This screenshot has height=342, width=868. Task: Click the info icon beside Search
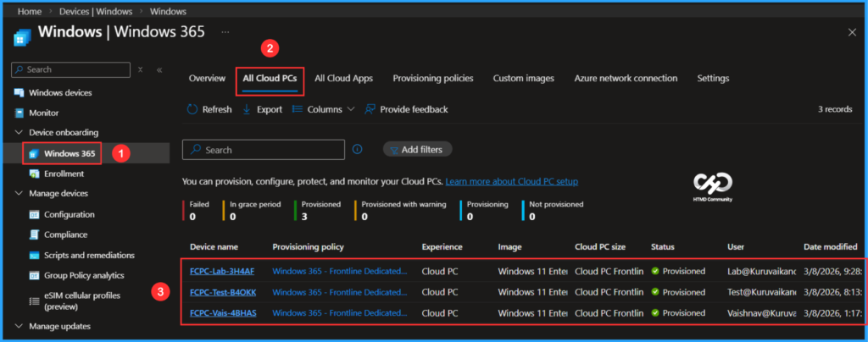[358, 149]
